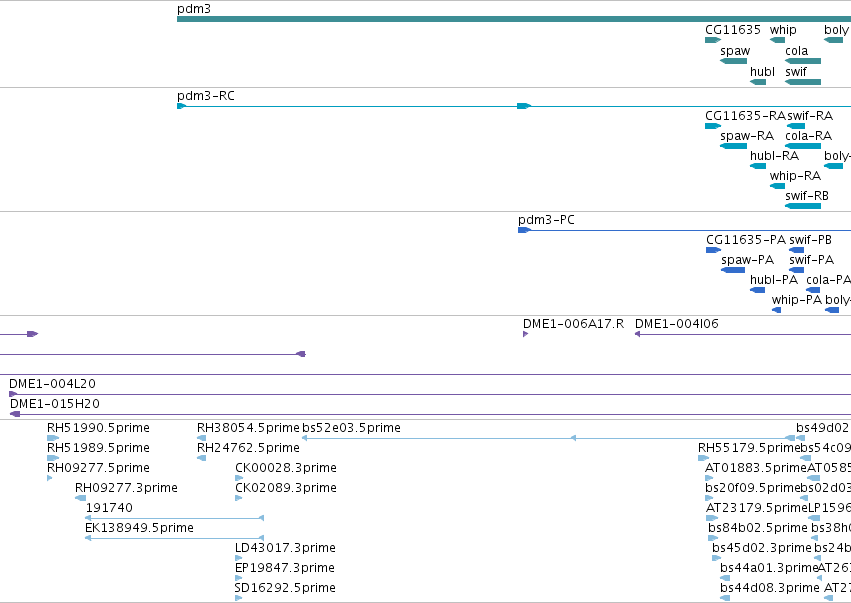Select the bs44a01.3prime EST glyph
Viewport: 851px width, 603px height.
tap(725, 578)
